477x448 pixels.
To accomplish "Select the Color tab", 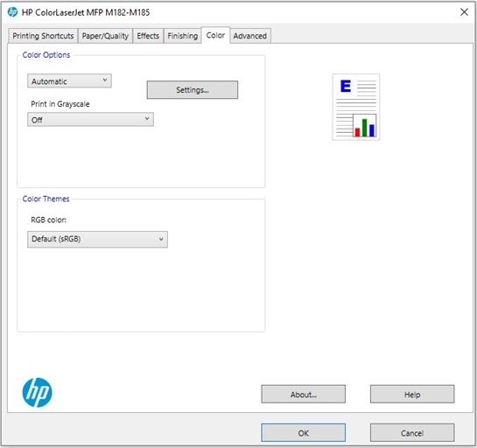I will 215,35.
